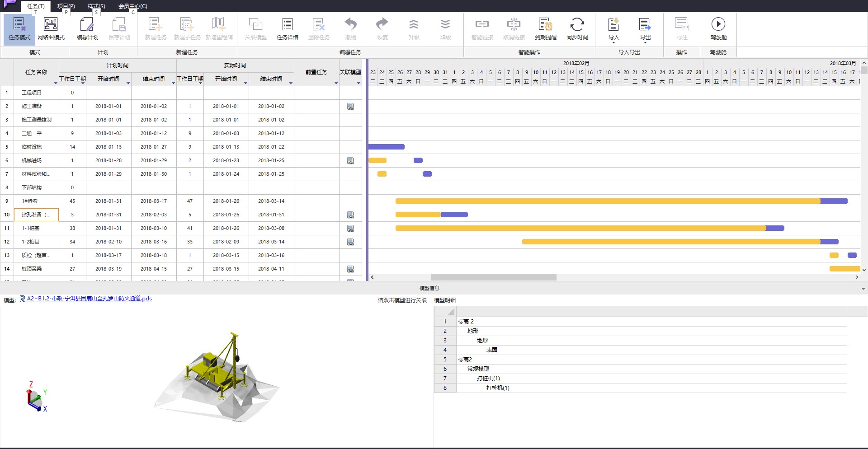Open the 任务(T) ribbon tab
Viewport: 868px width, 449px height.
[x=36, y=6]
